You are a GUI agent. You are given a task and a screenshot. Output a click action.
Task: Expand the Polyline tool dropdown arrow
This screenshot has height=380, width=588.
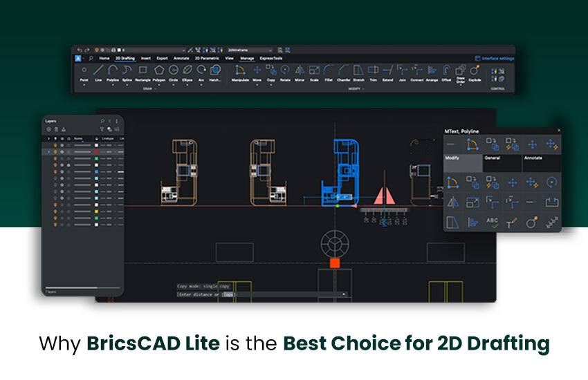[x=113, y=85]
